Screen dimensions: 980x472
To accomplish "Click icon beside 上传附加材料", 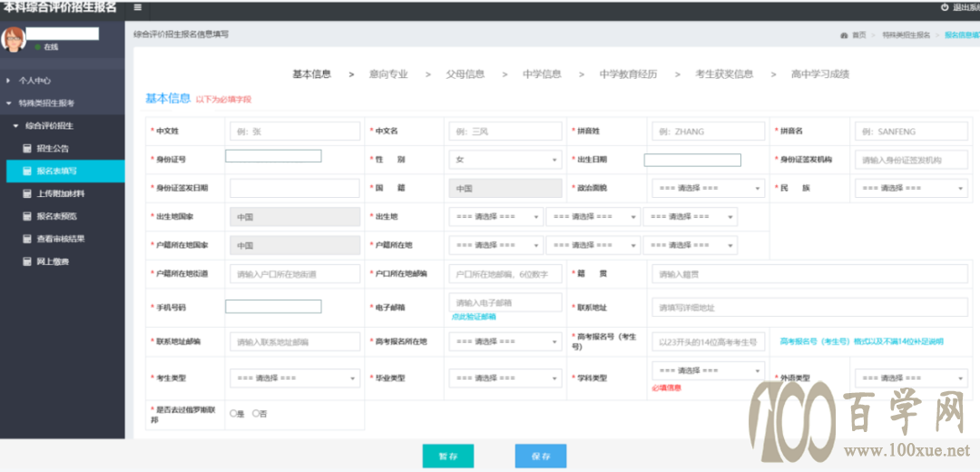I will [27, 194].
